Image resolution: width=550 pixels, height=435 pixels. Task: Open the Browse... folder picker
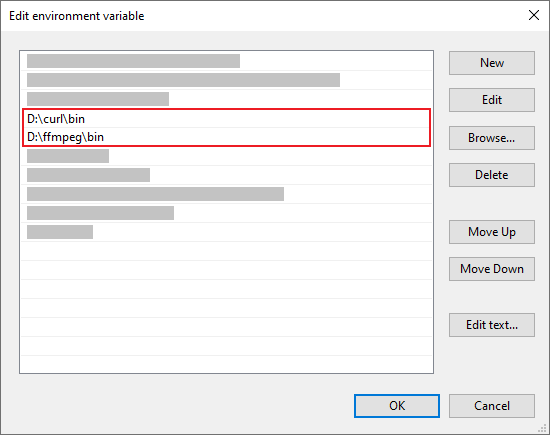point(492,138)
